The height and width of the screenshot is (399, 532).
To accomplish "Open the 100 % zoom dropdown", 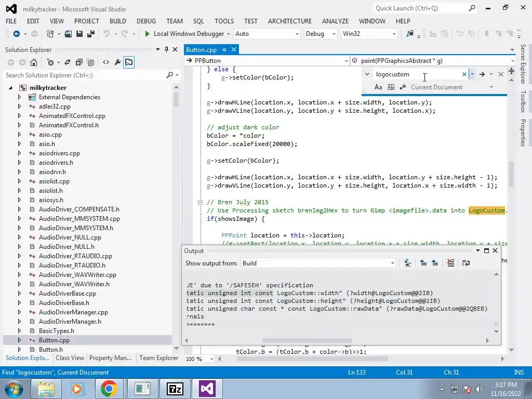I will tap(212, 359).
